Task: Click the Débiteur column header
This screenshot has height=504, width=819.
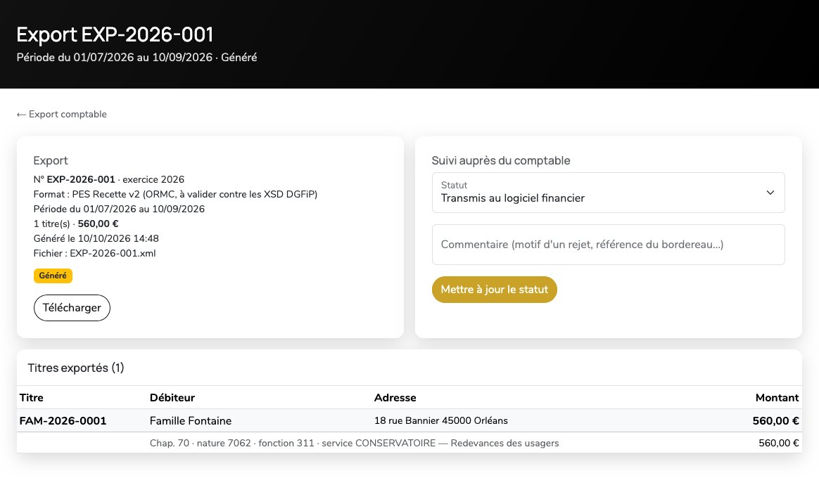Action: [x=172, y=398]
